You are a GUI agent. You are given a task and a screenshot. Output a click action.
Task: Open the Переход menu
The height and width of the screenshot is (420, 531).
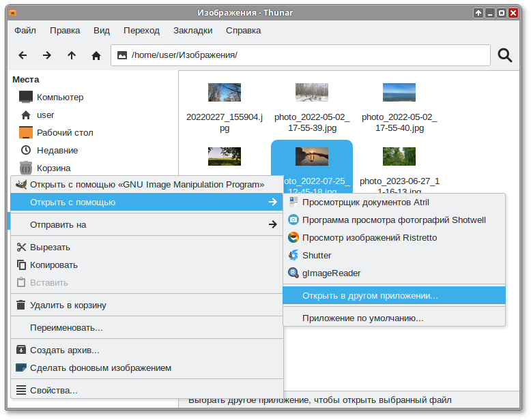(x=141, y=31)
